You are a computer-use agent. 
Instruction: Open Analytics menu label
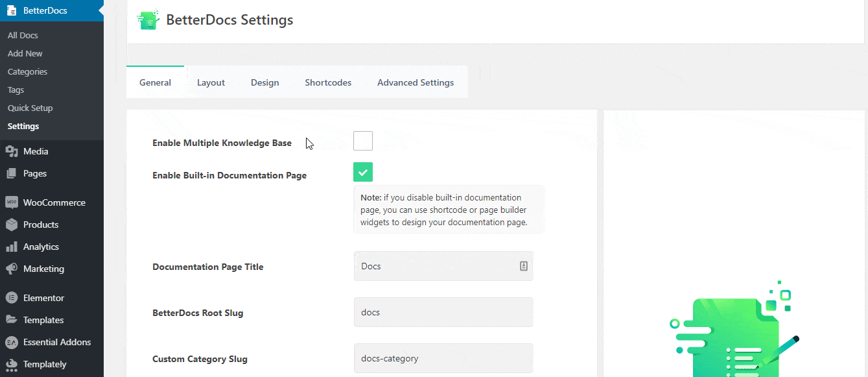[41, 247]
